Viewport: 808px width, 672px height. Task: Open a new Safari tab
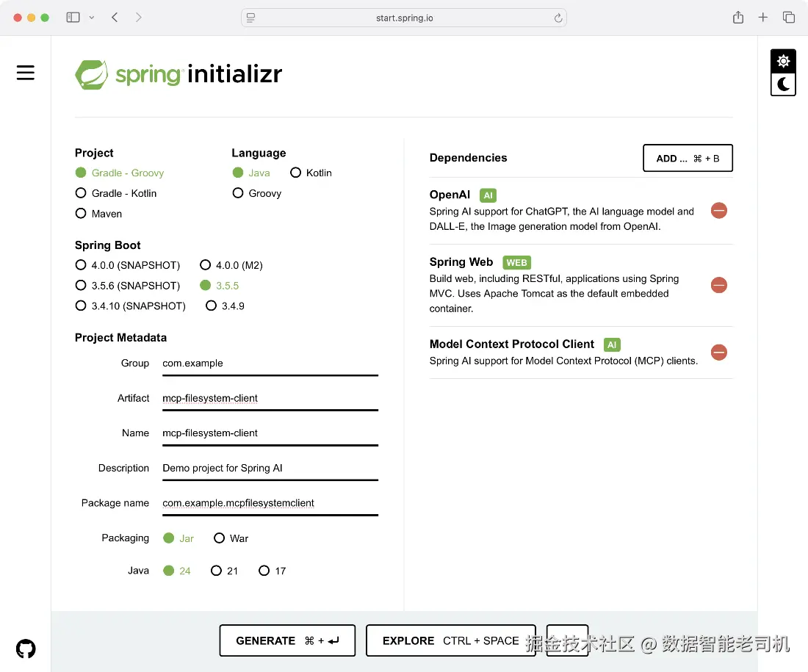(762, 18)
